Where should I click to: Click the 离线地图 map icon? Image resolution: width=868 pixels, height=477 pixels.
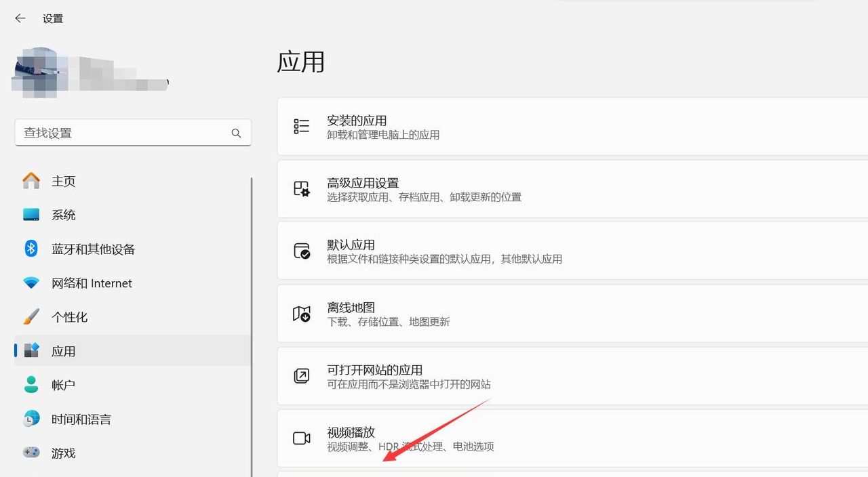[301, 314]
